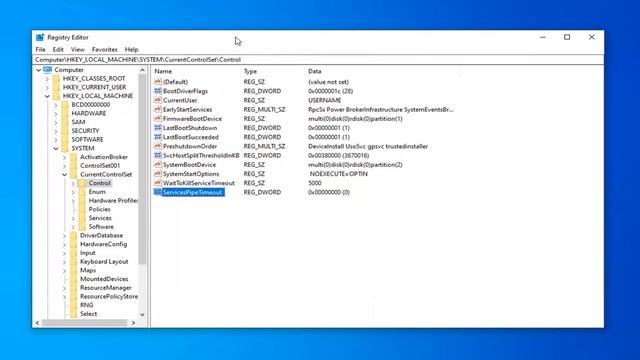Click the SYSTEM folder icon

[x=65, y=148]
